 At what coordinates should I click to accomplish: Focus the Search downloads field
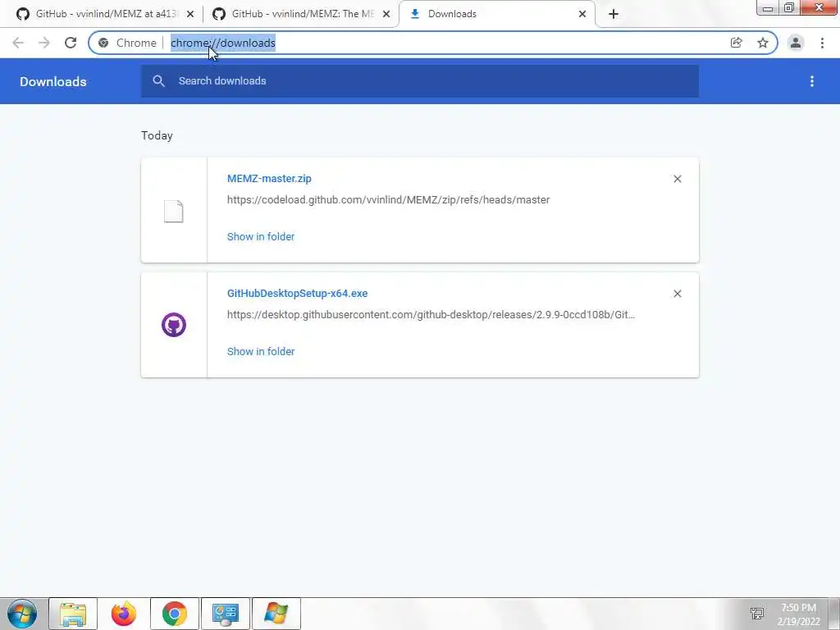(x=420, y=81)
